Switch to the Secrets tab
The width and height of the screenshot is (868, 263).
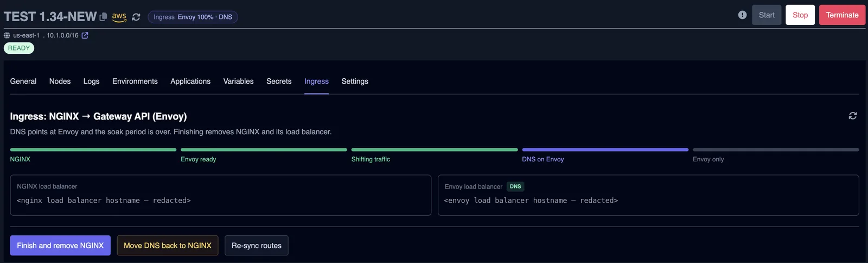[279, 81]
